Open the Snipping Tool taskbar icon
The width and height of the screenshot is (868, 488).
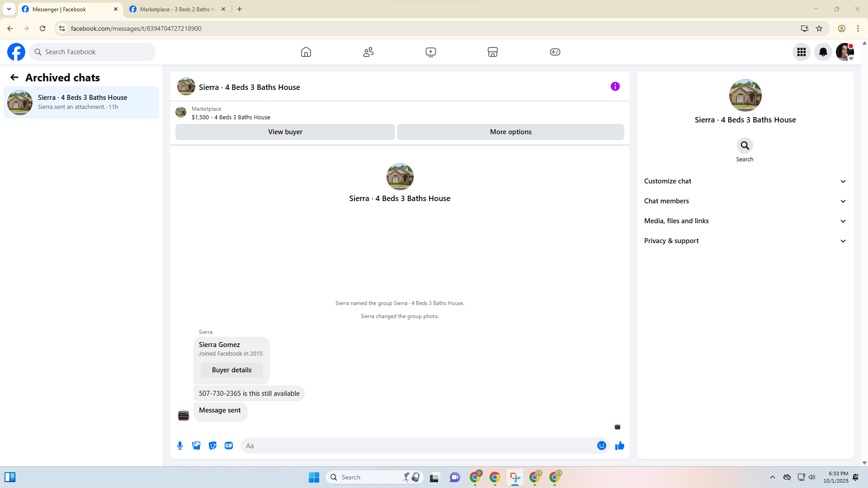click(x=515, y=477)
